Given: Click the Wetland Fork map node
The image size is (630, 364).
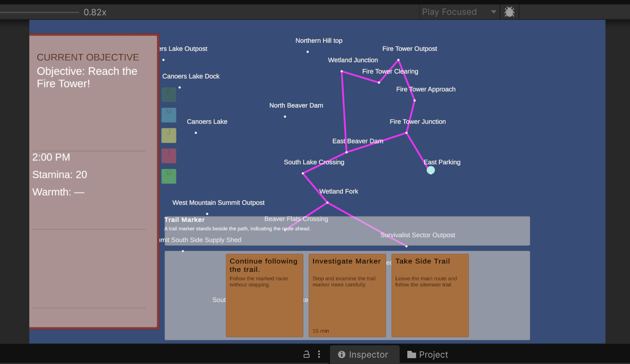Looking at the screenshot, I should coord(327,203).
